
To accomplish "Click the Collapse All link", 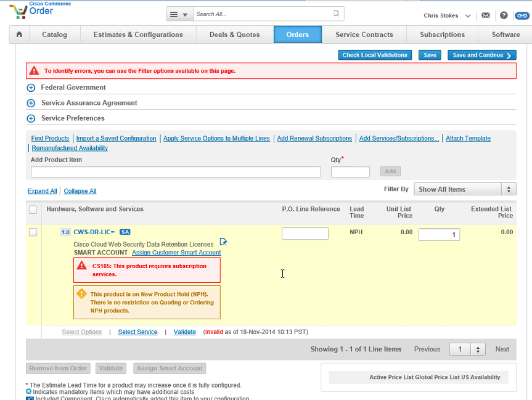I will pyautogui.click(x=80, y=191).
